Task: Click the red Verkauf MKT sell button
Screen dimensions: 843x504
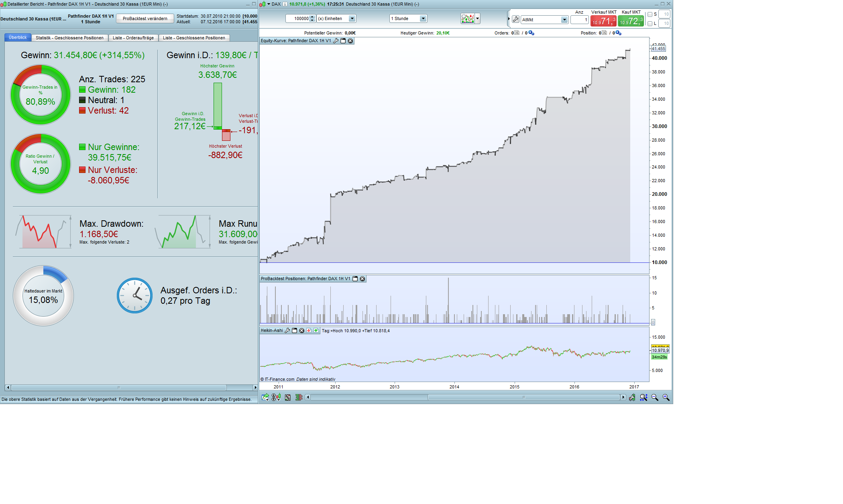Action: (x=603, y=21)
